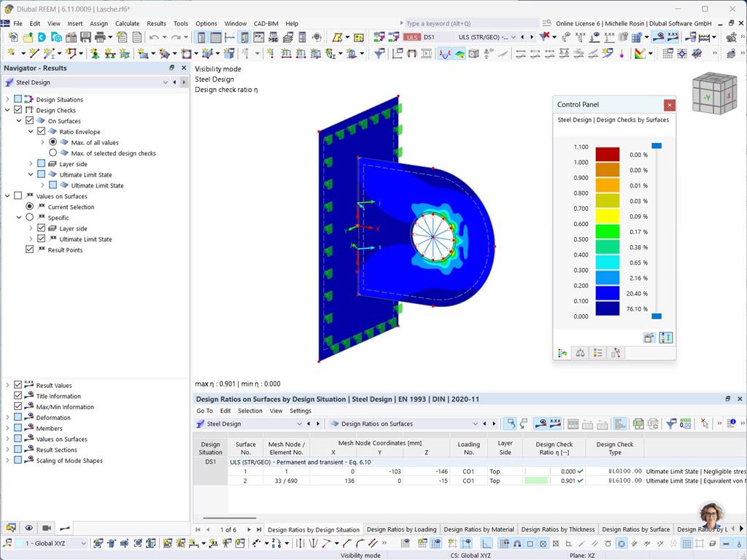747x560 pixels.
Task: Enable the Values on Surfaces checkbox
Action: pos(18,195)
